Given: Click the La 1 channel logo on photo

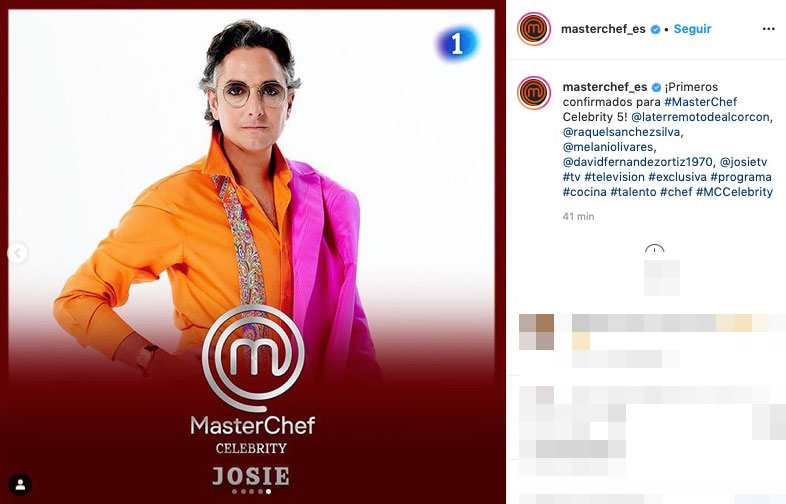Looking at the screenshot, I should [x=457, y=44].
